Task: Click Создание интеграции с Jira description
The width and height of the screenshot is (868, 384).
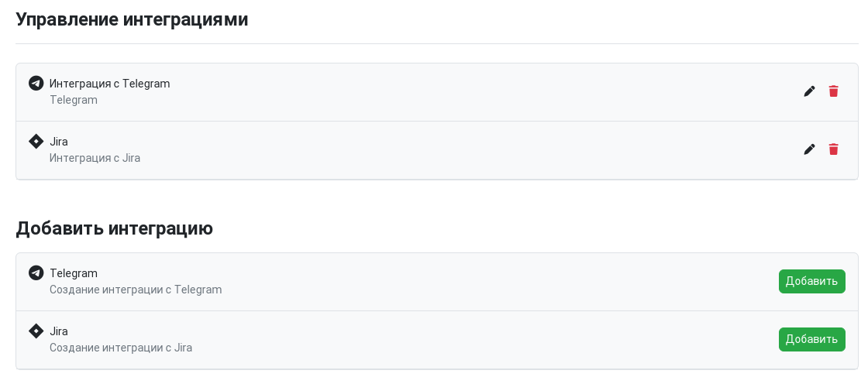Action: click(121, 348)
